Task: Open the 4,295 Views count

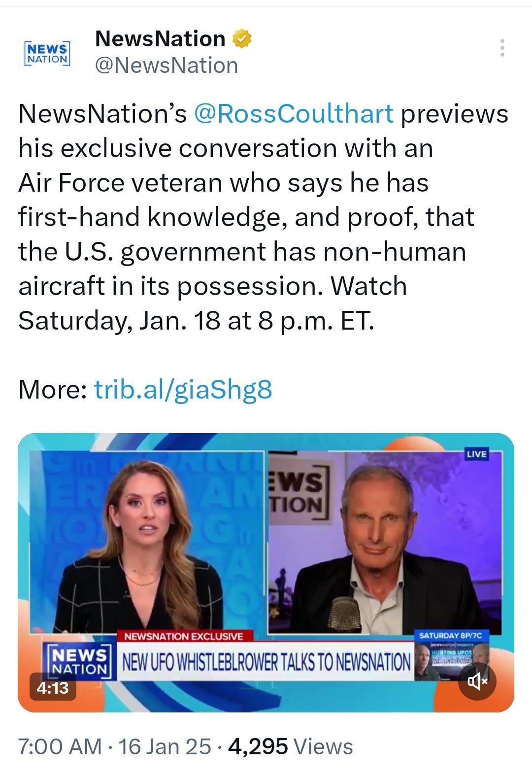Action: pyautogui.click(x=291, y=746)
